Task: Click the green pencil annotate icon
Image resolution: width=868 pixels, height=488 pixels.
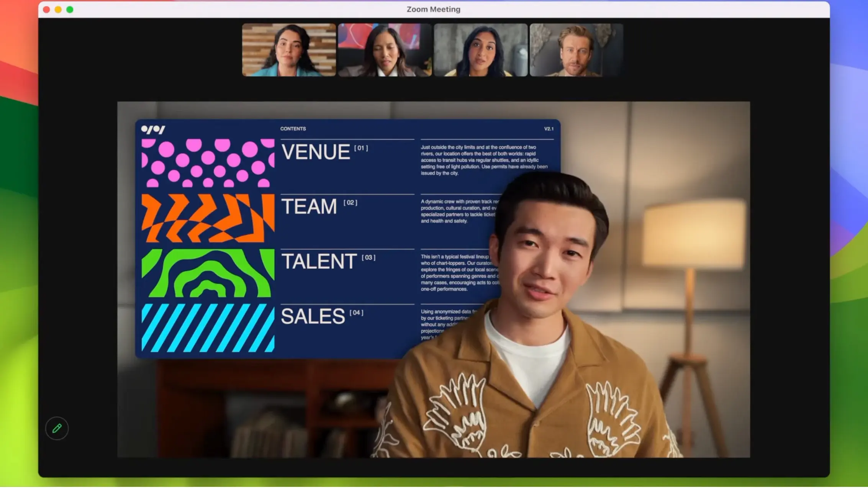Action: (57, 428)
